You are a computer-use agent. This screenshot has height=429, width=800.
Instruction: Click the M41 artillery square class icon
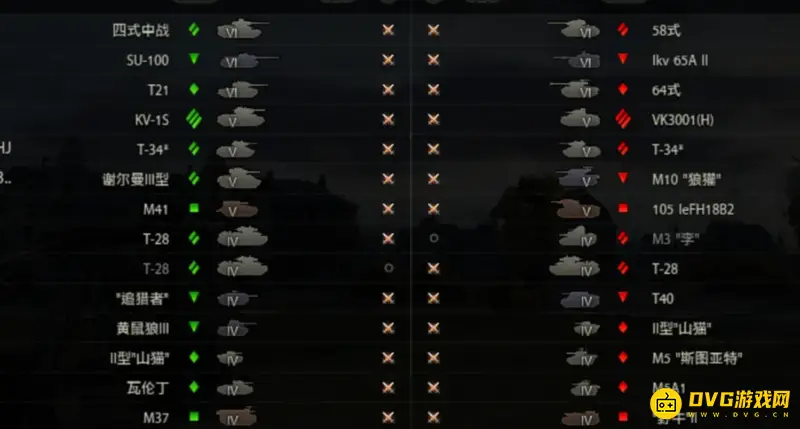[x=194, y=208]
